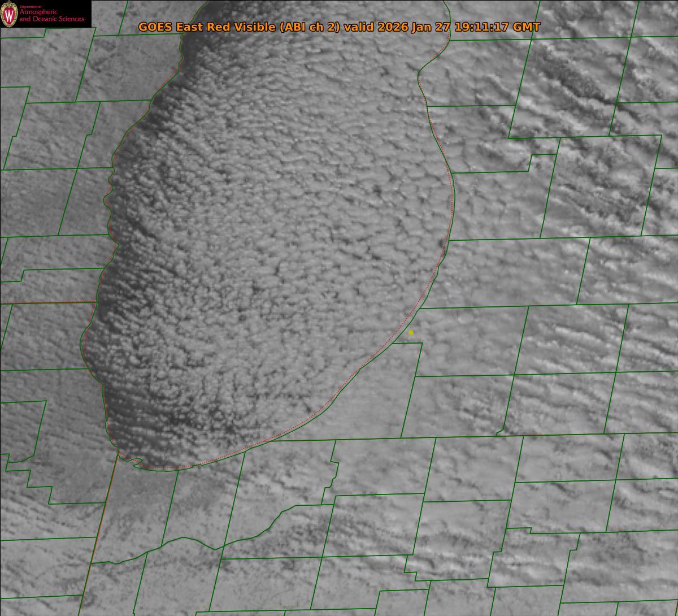678x616 pixels.
Task: Click the Atmospheric and Oceanic Sciences text
Action: pos(52,15)
